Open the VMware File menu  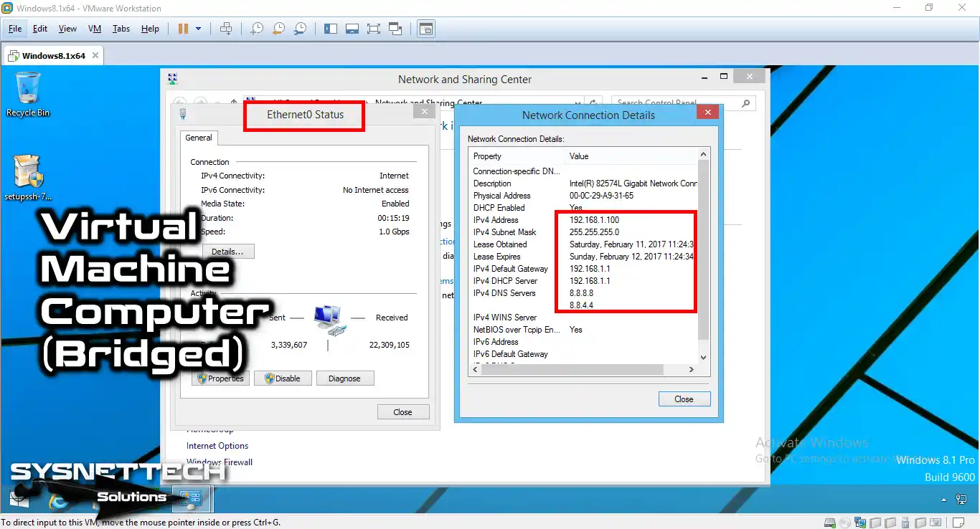click(x=14, y=29)
